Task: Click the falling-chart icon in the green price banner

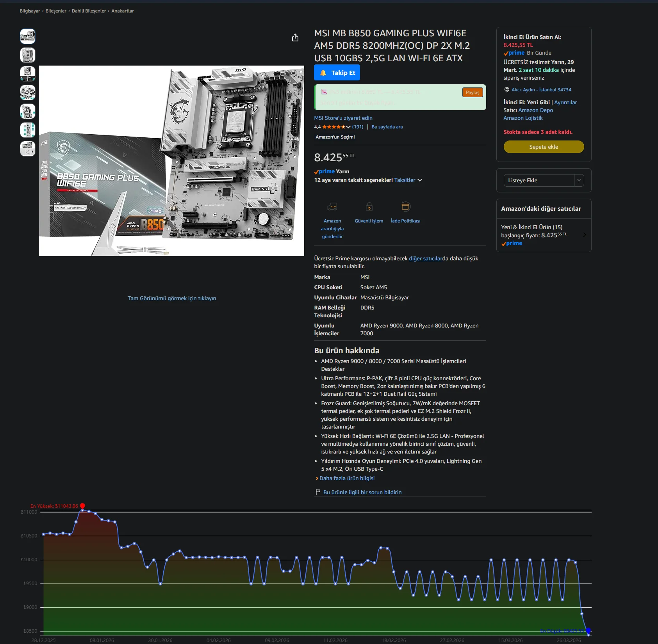Action: [x=324, y=92]
